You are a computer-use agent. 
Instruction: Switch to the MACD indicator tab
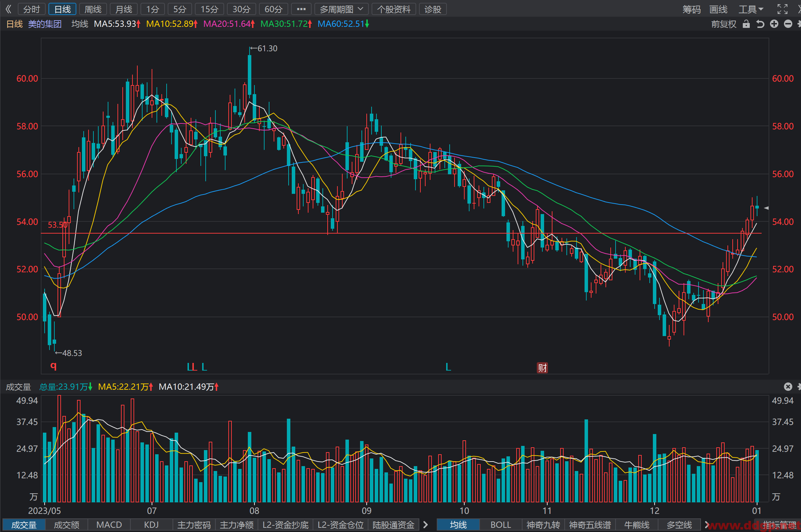tap(109, 525)
